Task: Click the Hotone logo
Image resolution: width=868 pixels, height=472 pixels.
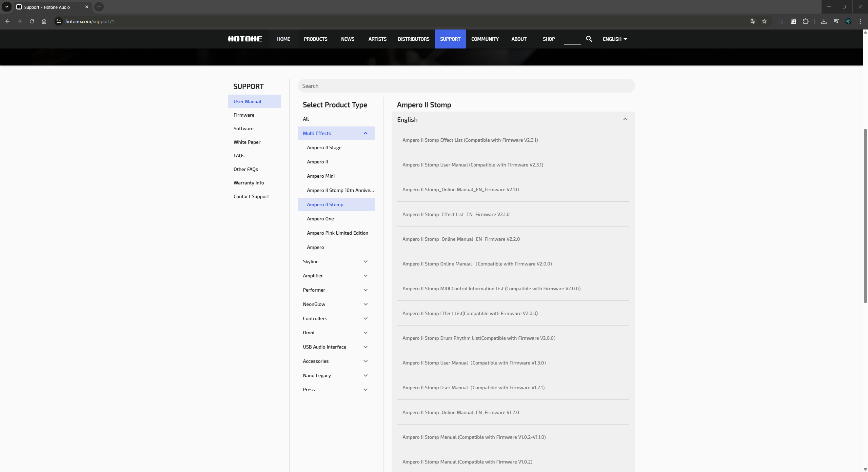Action: (x=245, y=39)
